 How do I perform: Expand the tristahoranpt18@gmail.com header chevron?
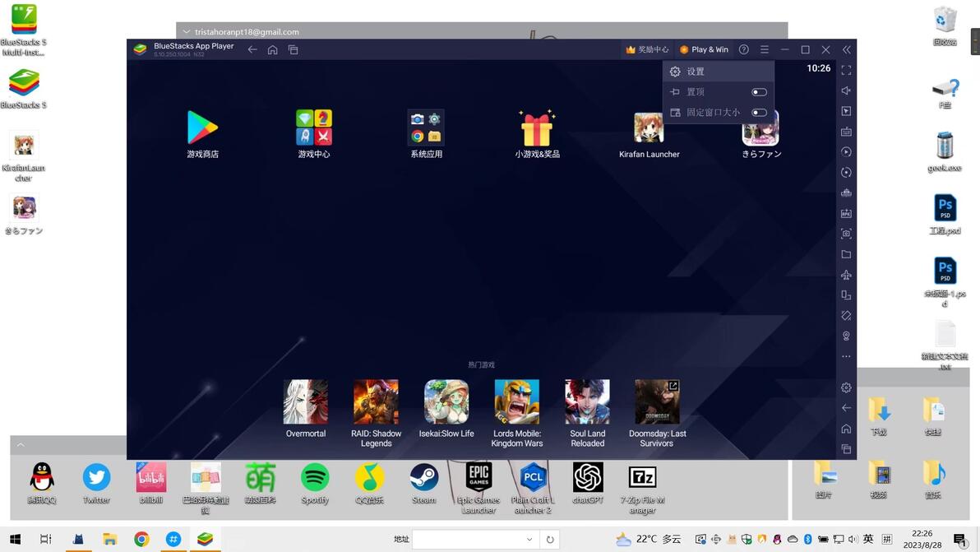187,31
